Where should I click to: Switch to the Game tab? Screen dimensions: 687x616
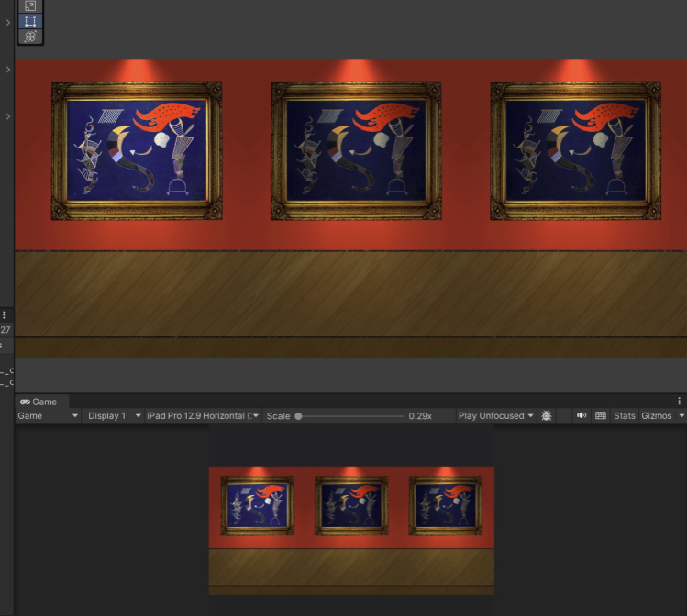[39, 401]
